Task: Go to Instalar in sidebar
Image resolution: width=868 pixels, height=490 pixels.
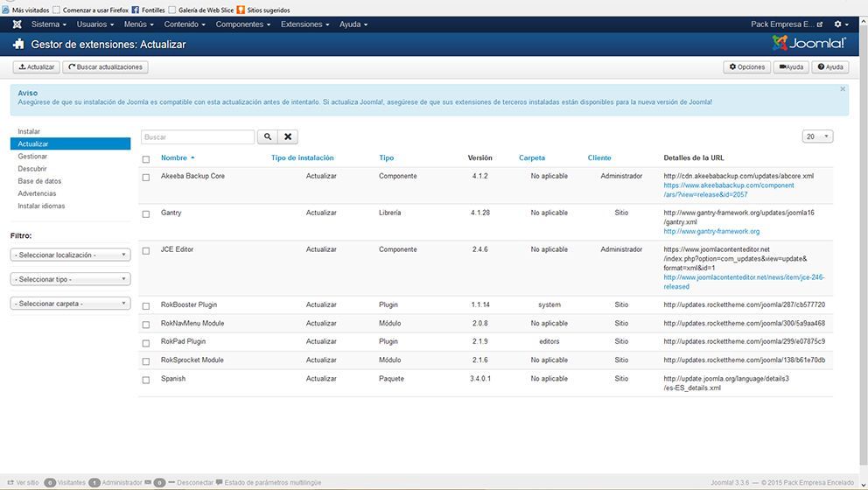Action: tap(29, 131)
